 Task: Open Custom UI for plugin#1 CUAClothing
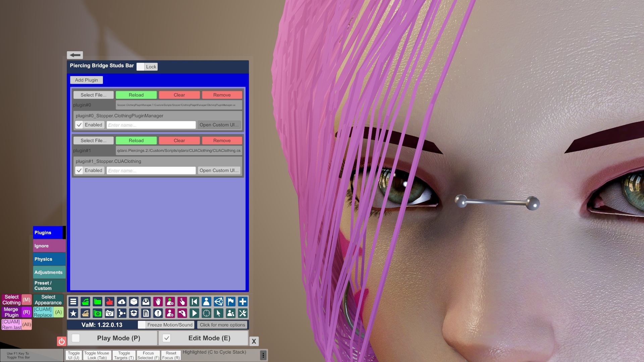click(x=219, y=171)
